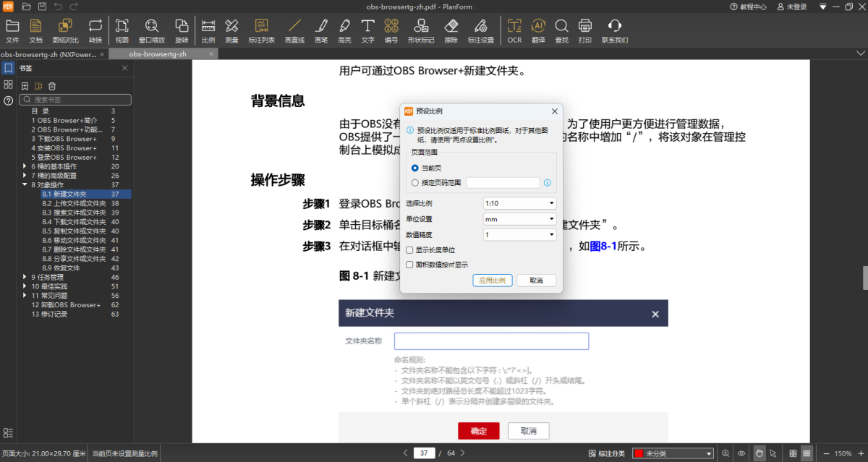Open the 选择比例 1:10 dropdown
The image size is (868, 462).
tap(519, 202)
